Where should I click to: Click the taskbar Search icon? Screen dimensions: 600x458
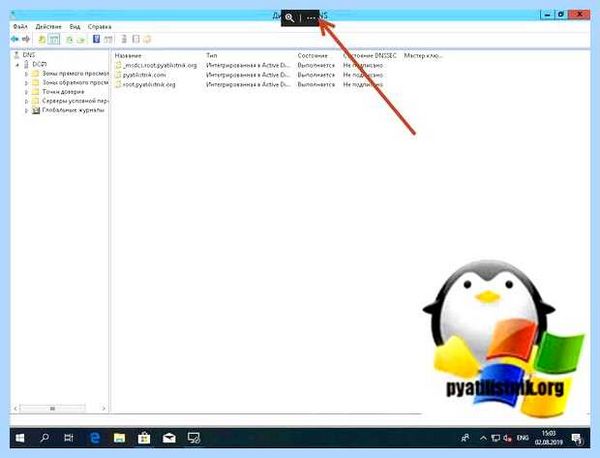tap(45, 438)
